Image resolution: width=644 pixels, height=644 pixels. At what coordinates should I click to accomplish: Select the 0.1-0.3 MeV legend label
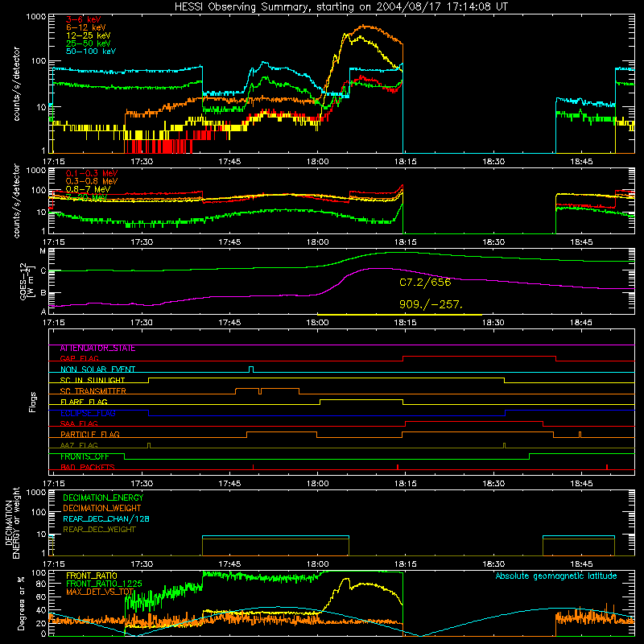92,173
